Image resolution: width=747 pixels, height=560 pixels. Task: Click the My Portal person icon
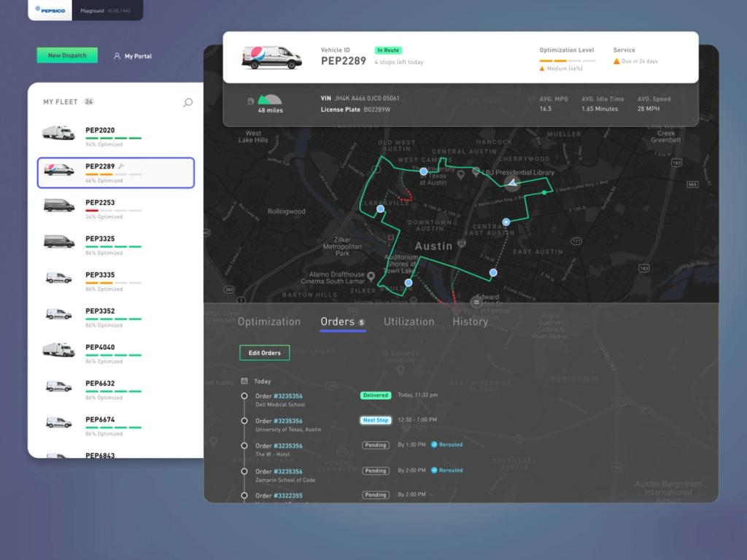coord(117,55)
